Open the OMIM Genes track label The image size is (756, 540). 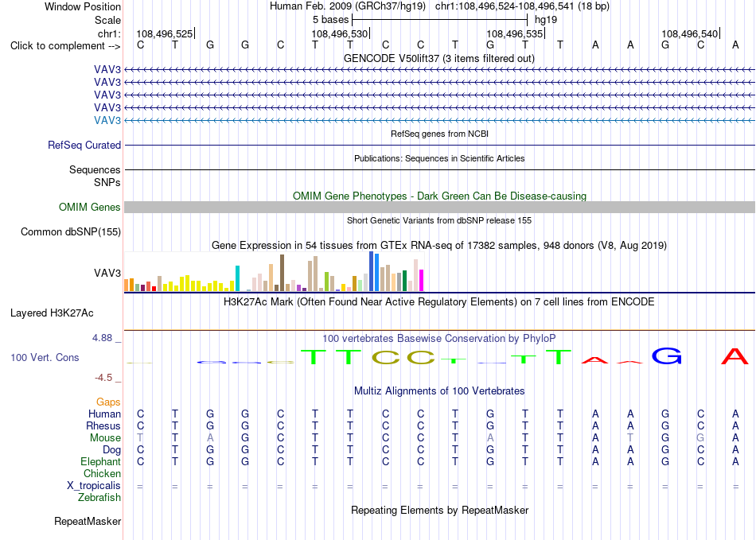90,207
